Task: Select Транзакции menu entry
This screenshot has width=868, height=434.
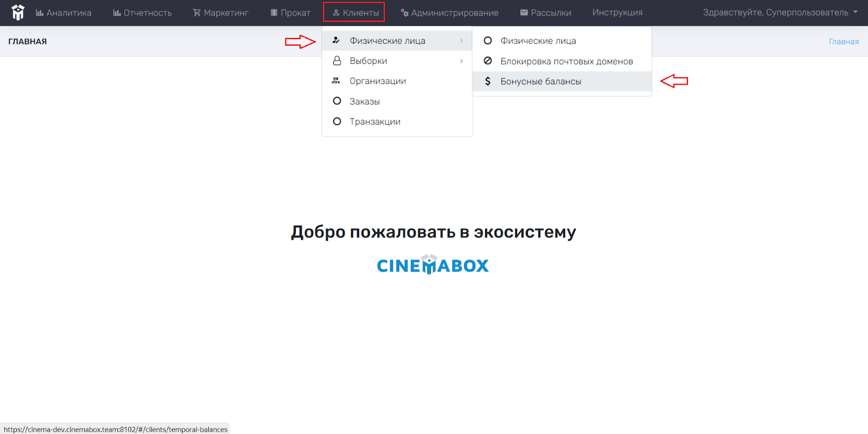Action: [x=397, y=122]
